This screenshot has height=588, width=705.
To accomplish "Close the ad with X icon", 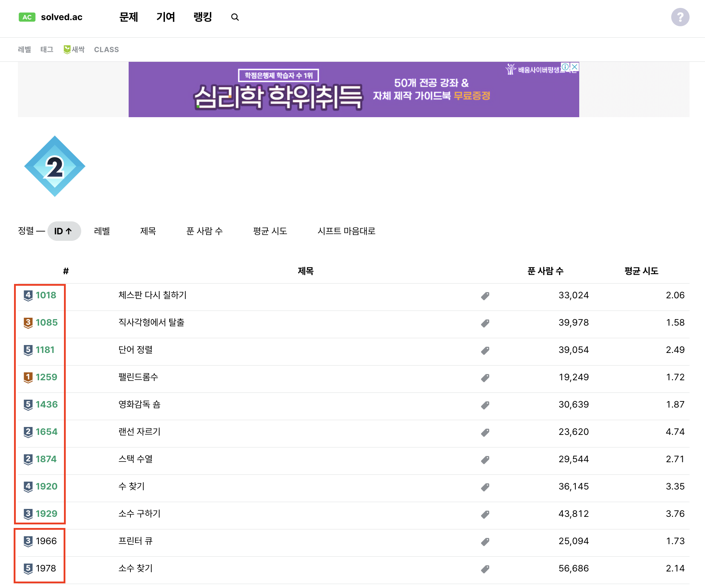I will (x=575, y=67).
